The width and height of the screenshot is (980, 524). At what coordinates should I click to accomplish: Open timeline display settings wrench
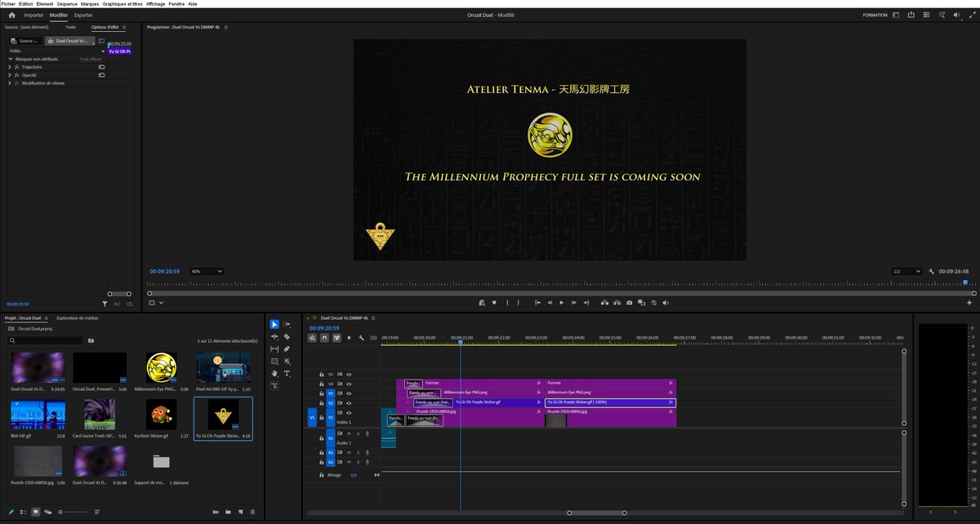[x=361, y=338]
